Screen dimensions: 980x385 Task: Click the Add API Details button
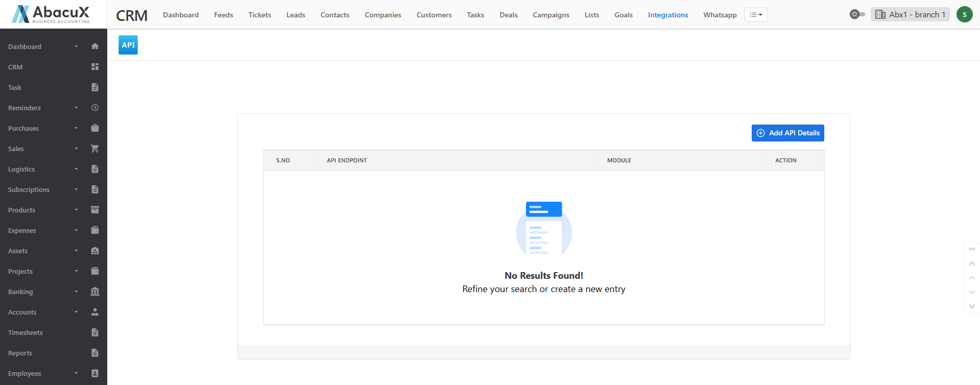[x=787, y=133]
